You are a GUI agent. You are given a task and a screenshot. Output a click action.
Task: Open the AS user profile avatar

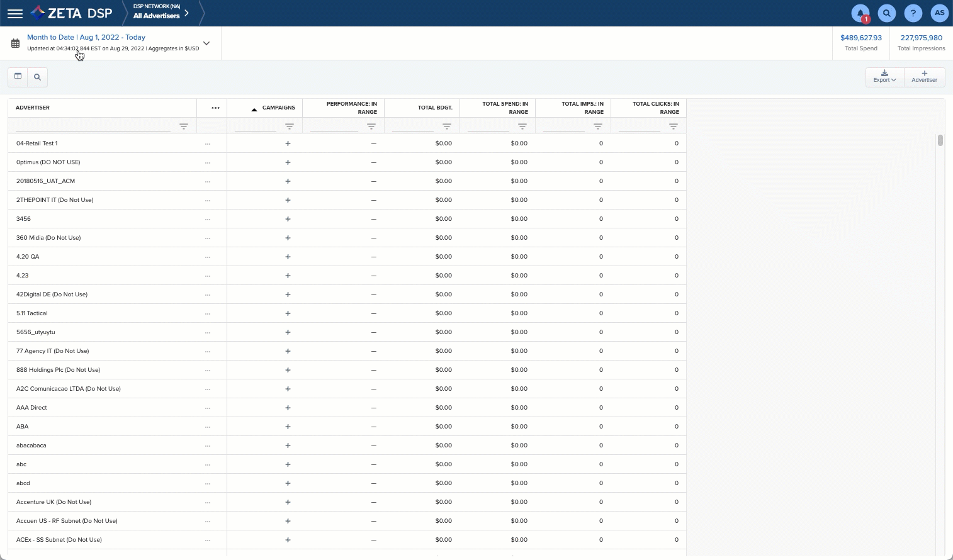click(x=939, y=13)
